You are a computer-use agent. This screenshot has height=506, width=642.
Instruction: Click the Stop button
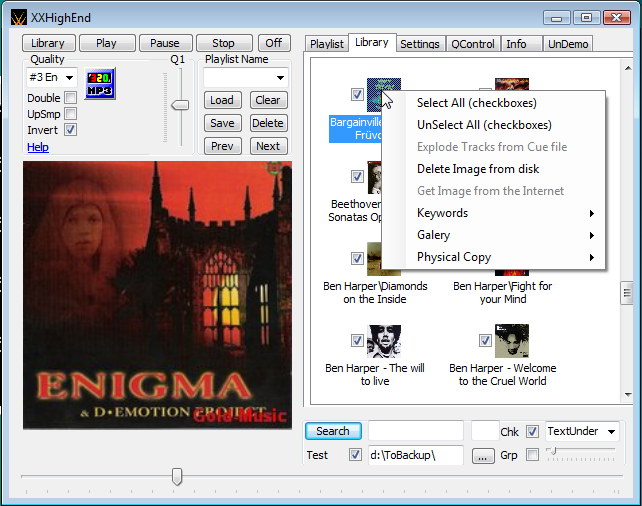tap(224, 43)
